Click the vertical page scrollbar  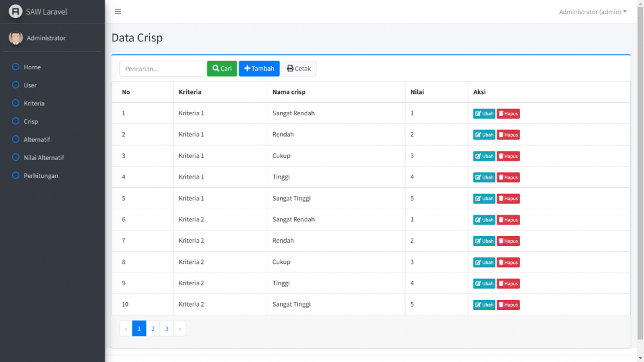640,173
